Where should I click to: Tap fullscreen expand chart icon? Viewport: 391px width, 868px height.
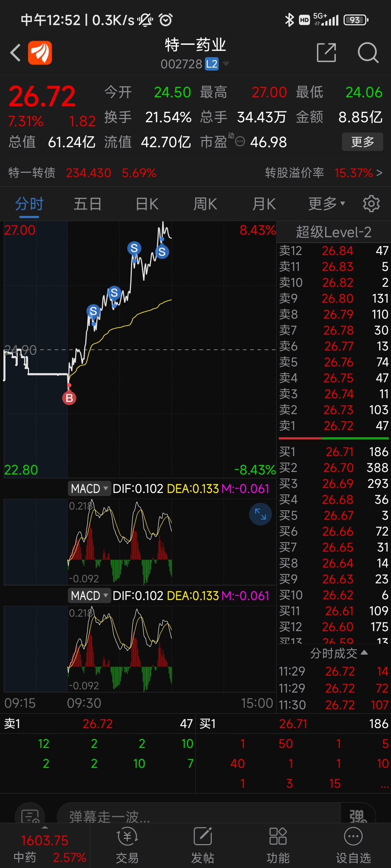tap(260, 514)
